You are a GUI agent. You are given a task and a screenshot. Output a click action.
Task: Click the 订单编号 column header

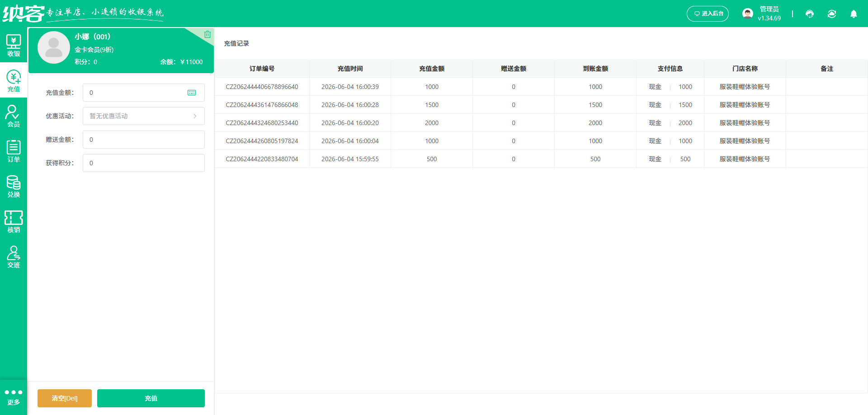(262, 69)
